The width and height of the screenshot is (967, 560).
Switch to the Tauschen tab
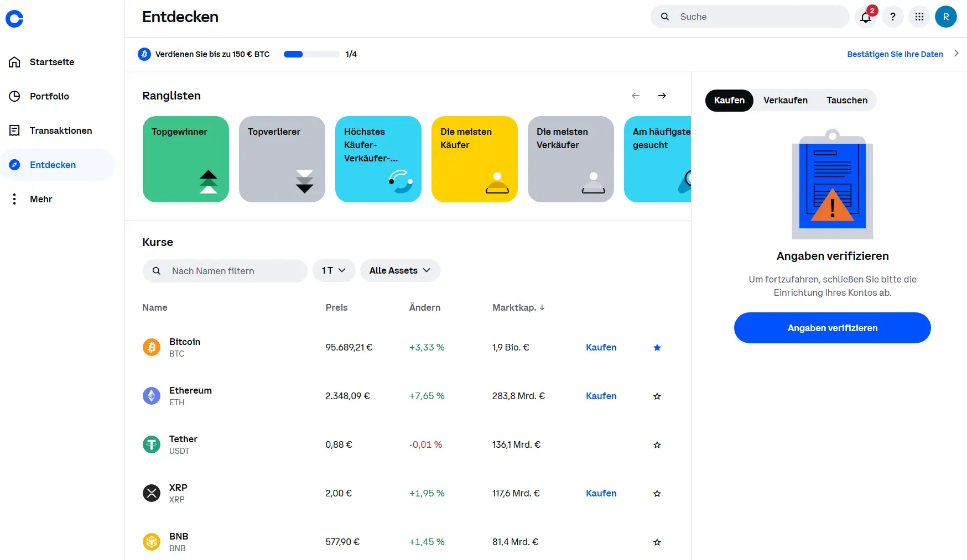847,100
